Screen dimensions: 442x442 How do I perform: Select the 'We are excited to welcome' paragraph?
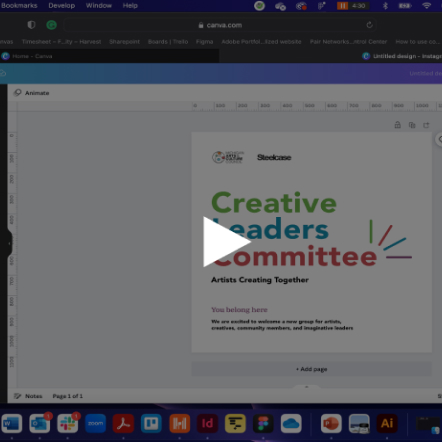coord(282,325)
